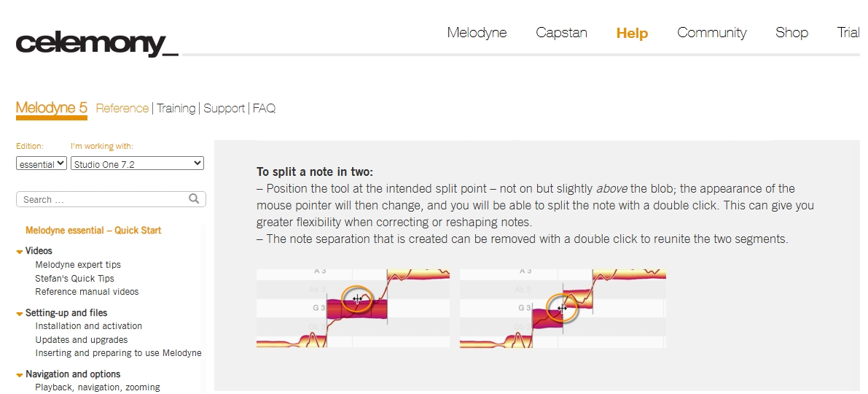The image size is (868, 394).
Task: Collapse the Videos section arrow
Action: (x=20, y=252)
